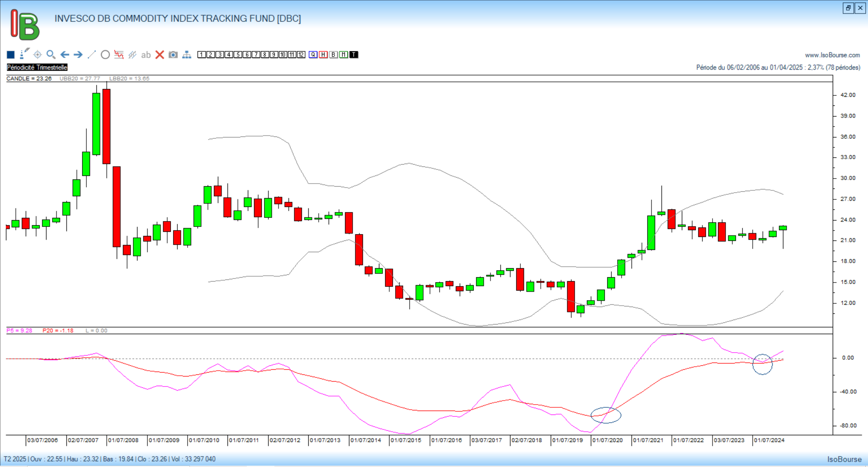Select the magnifying glass zoom tool
The image size is (868, 467).
coord(51,55)
